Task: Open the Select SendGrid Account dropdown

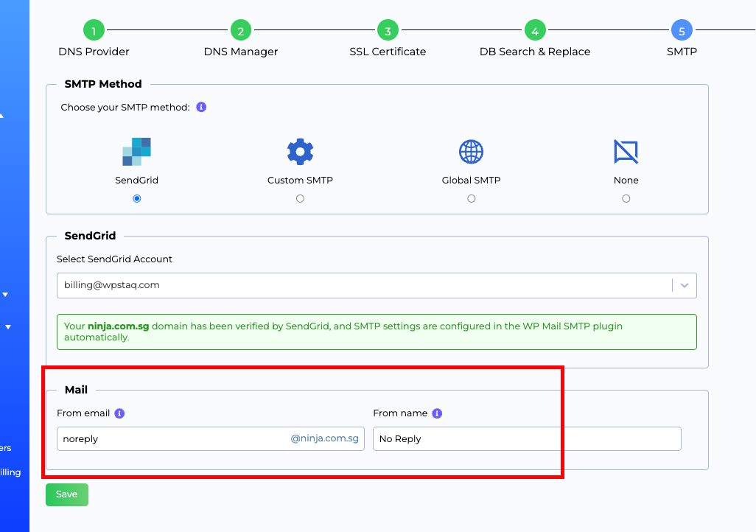Action: pos(377,285)
